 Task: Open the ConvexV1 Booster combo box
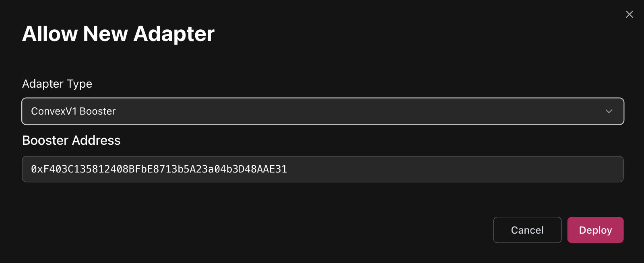322,111
